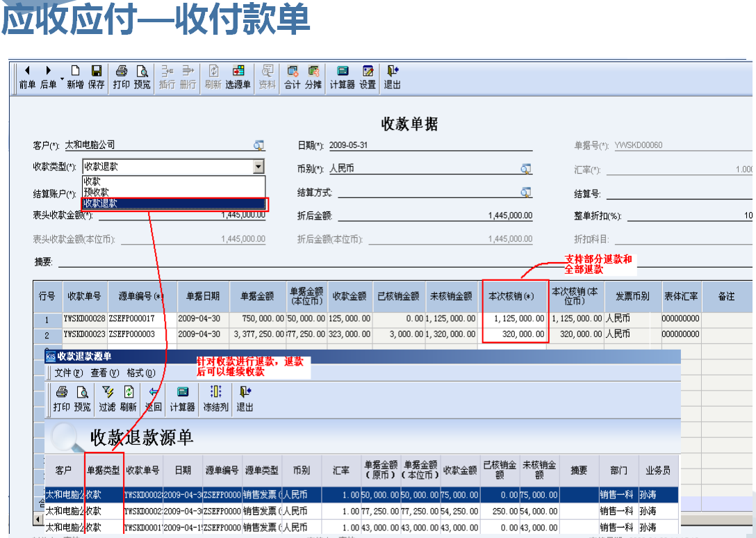Open customer lookup beside 太和电脑公司
The image size is (756, 538).
point(258,144)
